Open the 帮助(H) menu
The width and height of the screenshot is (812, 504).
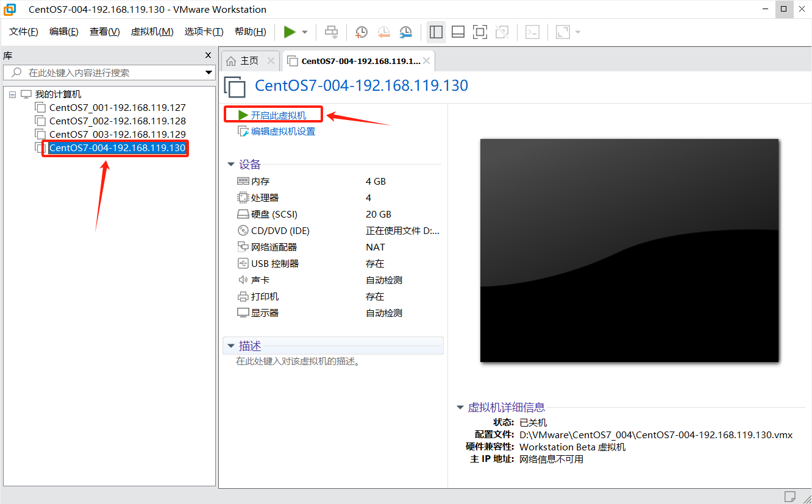[251, 32]
